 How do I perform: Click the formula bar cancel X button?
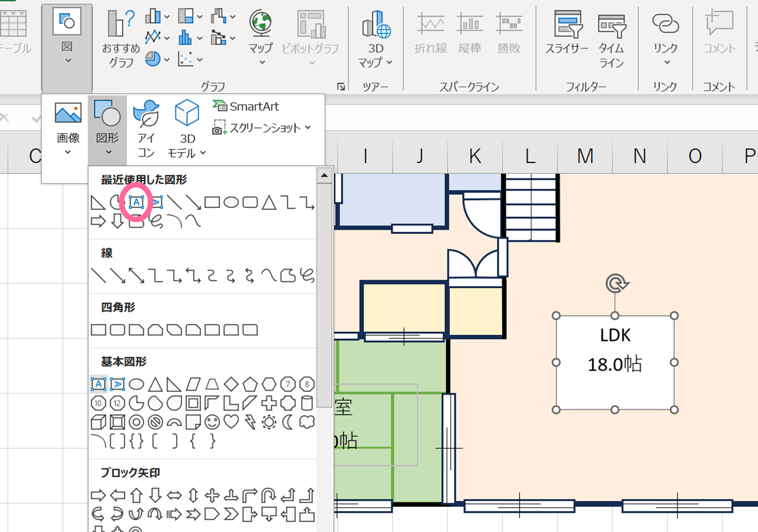click(x=5, y=117)
